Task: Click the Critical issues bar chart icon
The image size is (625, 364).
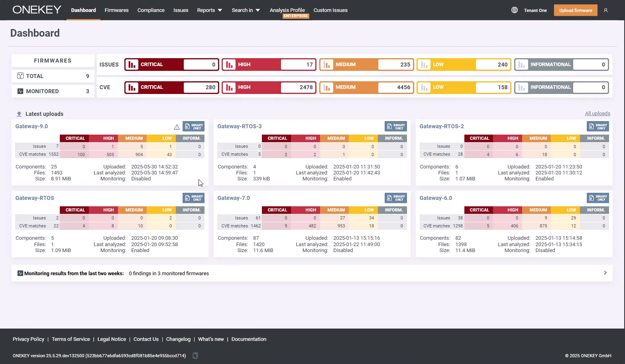Action: click(132, 65)
